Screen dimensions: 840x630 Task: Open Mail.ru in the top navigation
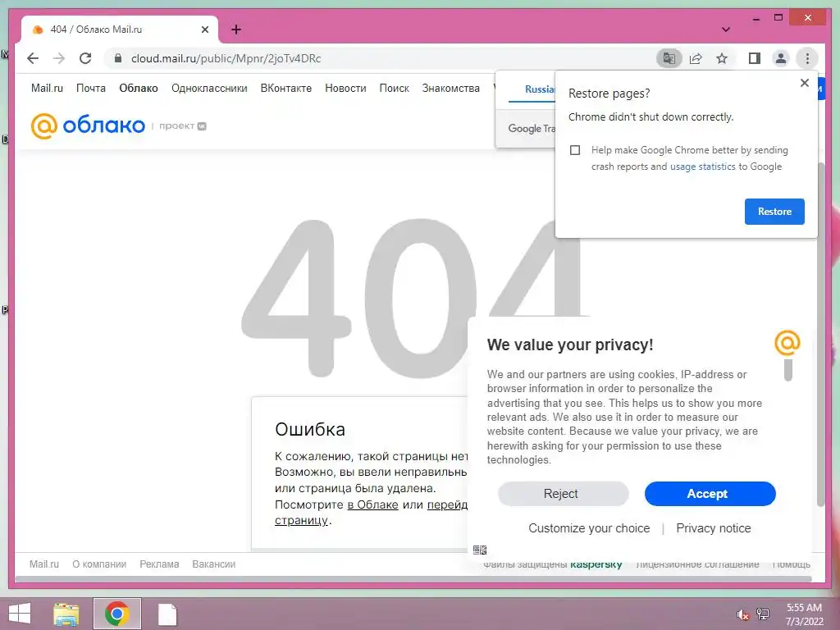coord(47,89)
